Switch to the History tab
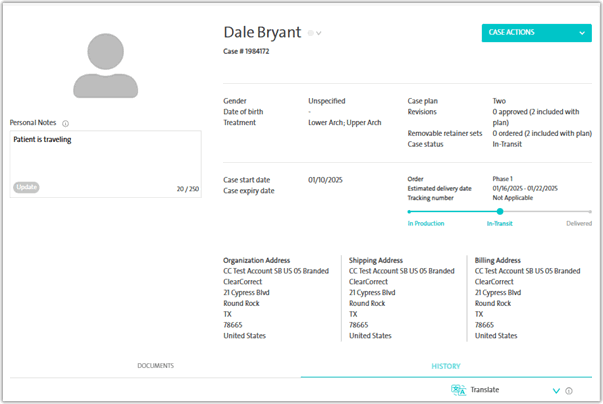This screenshot has height=404, width=603. coord(446,366)
